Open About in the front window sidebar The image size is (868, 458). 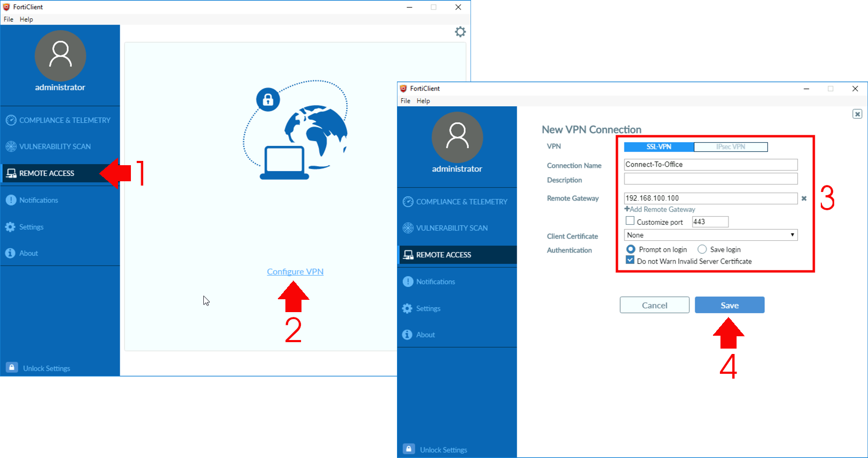(x=419, y=335)
